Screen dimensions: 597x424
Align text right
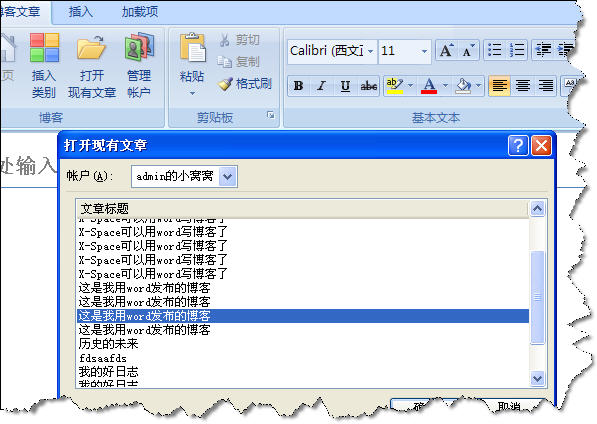pyautogui.click(x=546, y=86)
